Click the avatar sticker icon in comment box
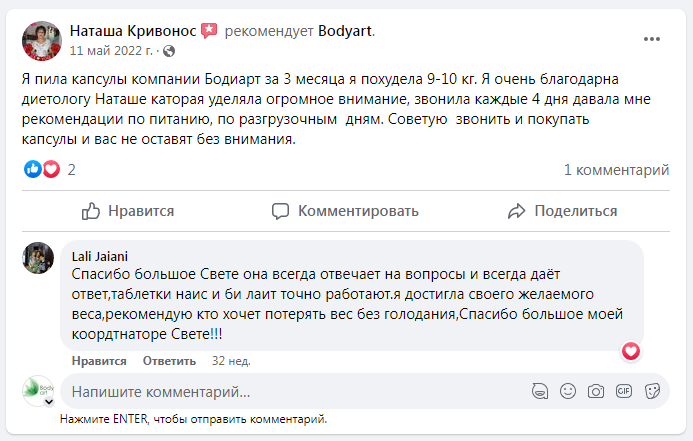 (541, 391)
